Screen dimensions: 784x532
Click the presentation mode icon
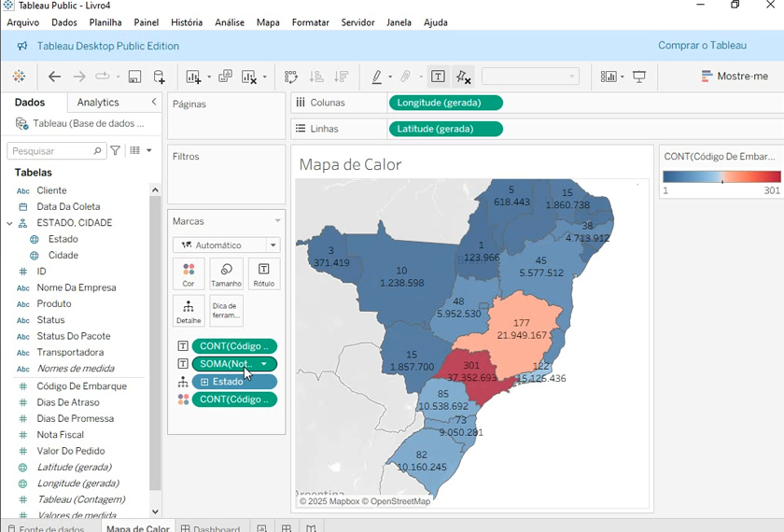click(x=639, y=77)
